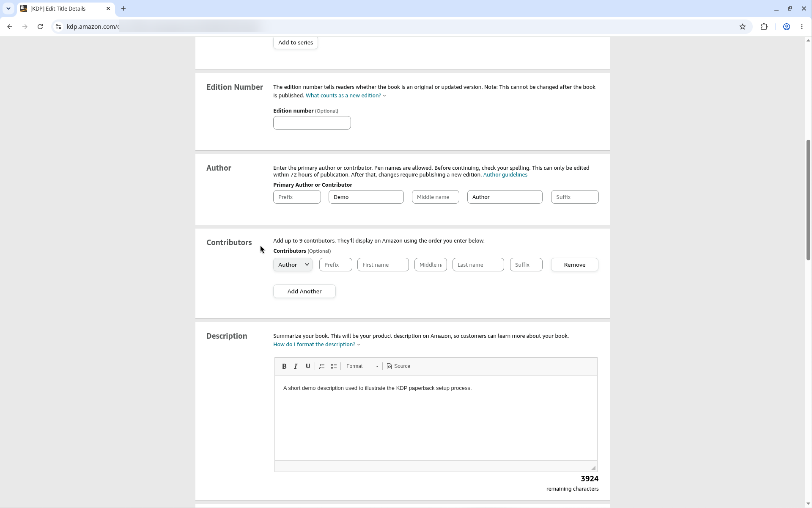This screenshot has height=508, width=812.
Task: Toggle bold formatting in description editor
Action: (x=284, y=366)
